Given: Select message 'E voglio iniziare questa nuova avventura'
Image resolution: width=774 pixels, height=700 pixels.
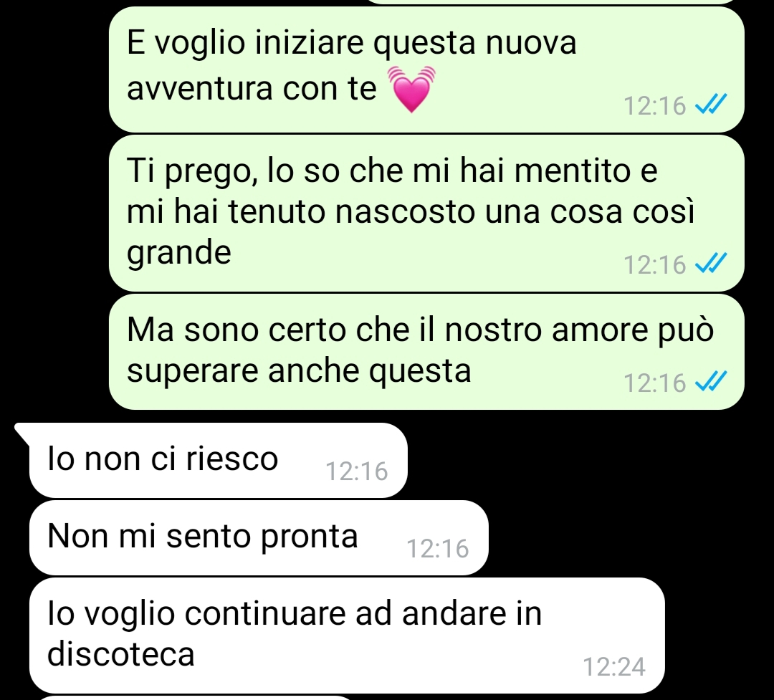Looking at the screenshot, I should (x=426, y=69).
